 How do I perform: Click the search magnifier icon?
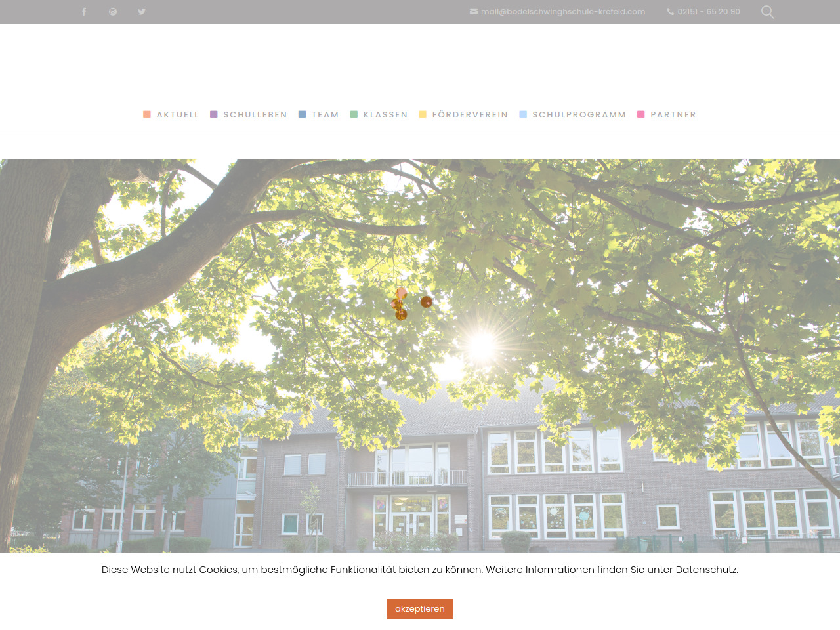tap(767, 12)
